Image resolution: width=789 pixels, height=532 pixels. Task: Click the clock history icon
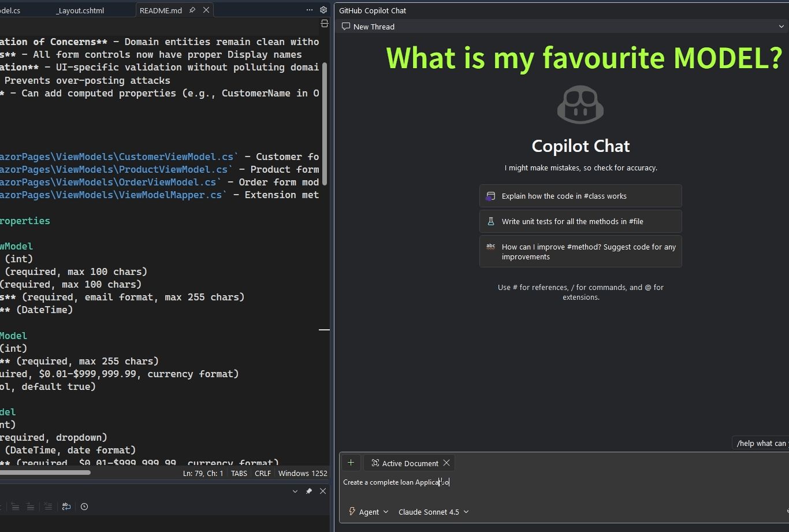(x=84, y=507)
